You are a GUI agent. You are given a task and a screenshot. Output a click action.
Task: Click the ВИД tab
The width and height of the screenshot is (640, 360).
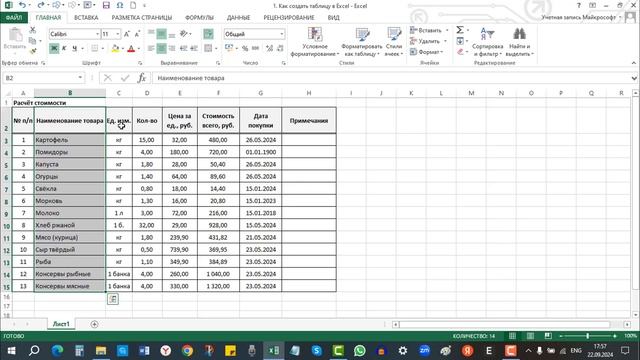click(x=333, y=18)
